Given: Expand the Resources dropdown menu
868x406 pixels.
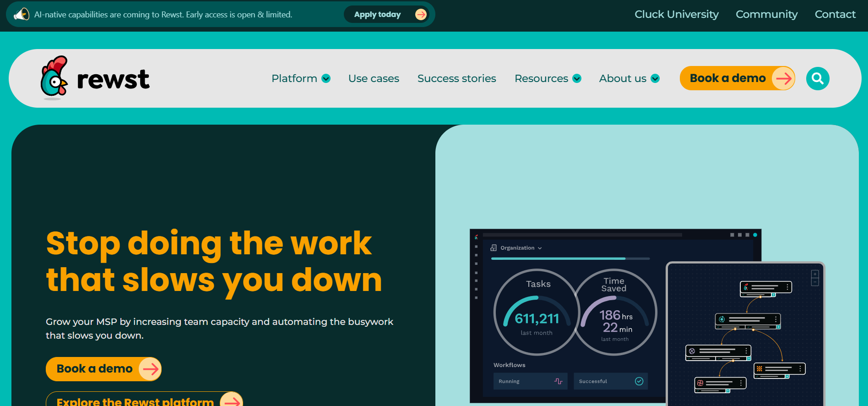Looking at the screenshot, I should coord(548,78).
